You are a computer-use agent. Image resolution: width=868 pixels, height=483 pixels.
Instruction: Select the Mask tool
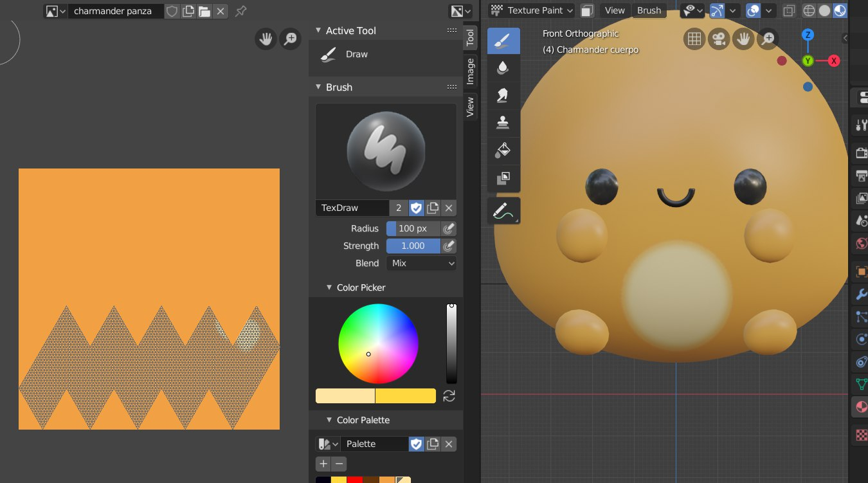[503, 178]
